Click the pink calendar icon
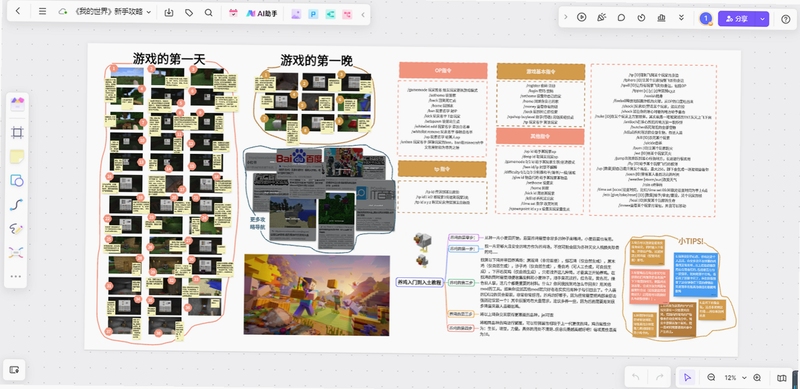The height and width of the screenshot is (389, 800). [233, 13]
